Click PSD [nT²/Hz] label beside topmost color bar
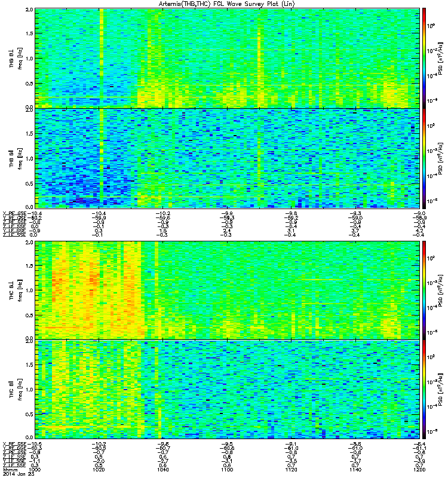 tap(440, 58)
